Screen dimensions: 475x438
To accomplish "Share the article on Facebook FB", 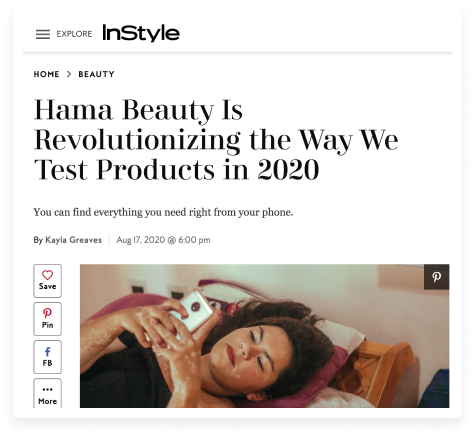I will coord(47,357).
